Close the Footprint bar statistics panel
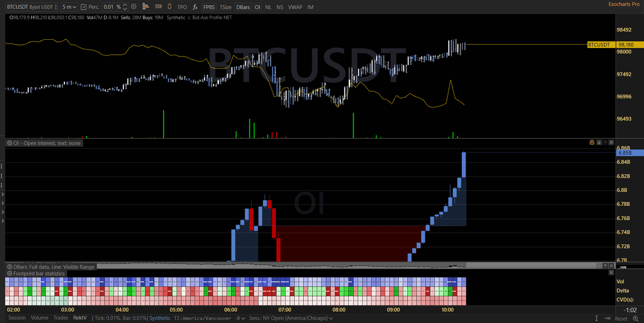 pyautogui.click(x=611, y=272)
